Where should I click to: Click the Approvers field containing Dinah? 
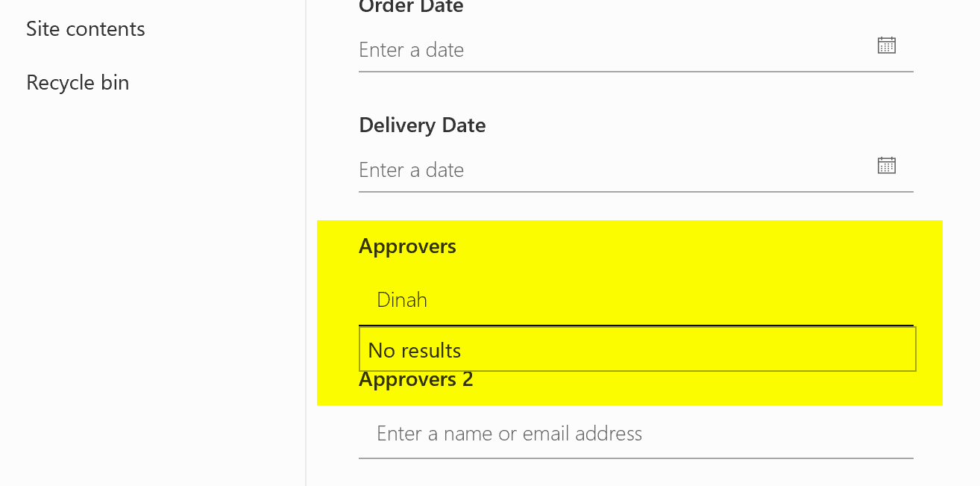(x=634, y=300)
